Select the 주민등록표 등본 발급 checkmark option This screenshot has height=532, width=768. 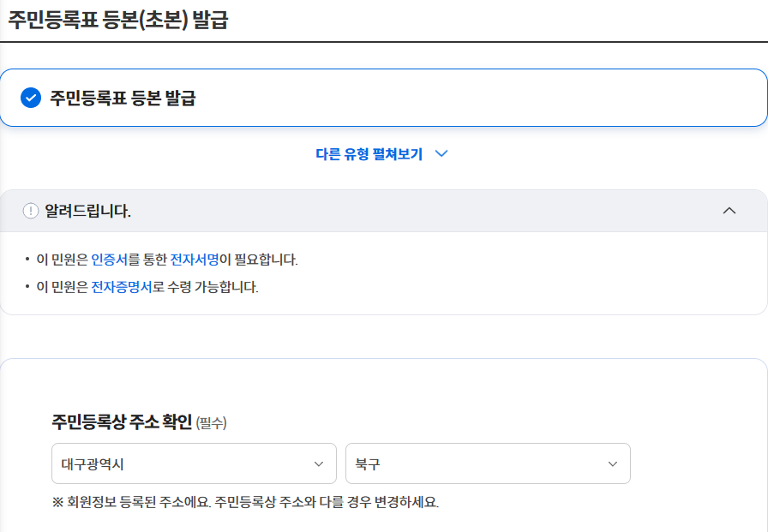[30, 98]
